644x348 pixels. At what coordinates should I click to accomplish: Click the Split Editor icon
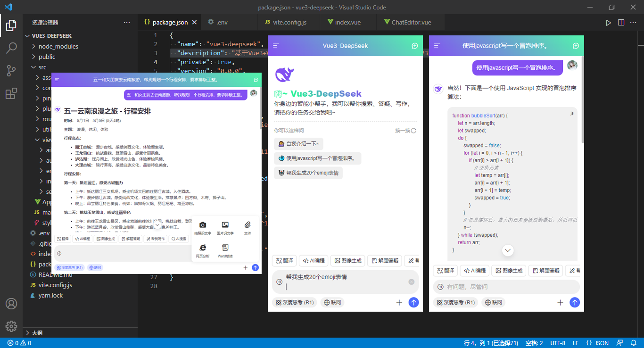pos(621,23)
